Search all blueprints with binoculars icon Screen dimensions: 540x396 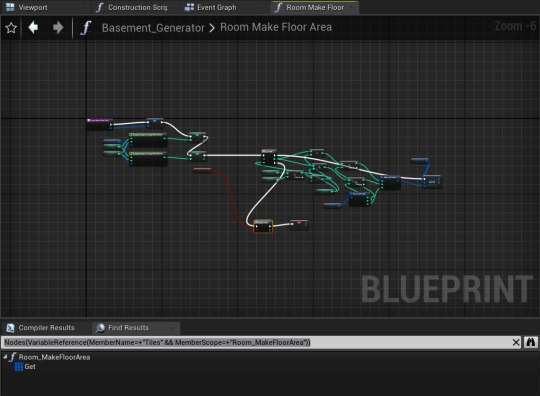tap(531, 342)
